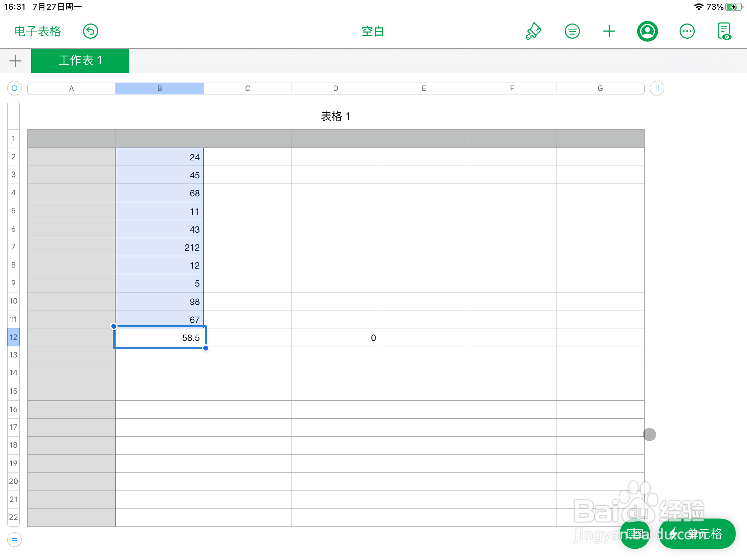Return to documents via 电子表格 button
Viewport: 747px width, 560px height.
tap(37, 31)
